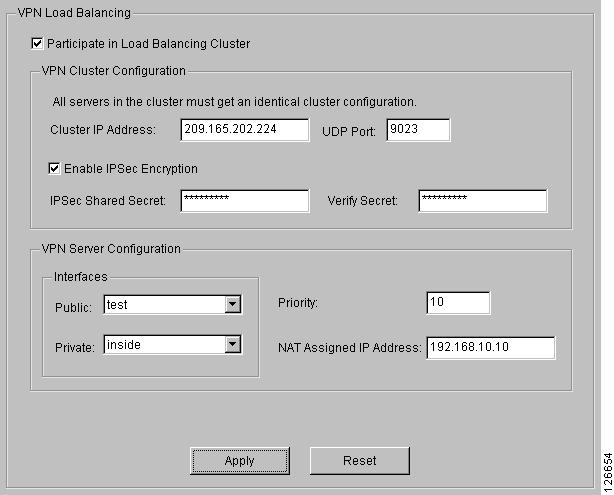614x495 pixels.
Task: Click the NAT Assigned IP Address field
Action: click(x=491, y=347)
